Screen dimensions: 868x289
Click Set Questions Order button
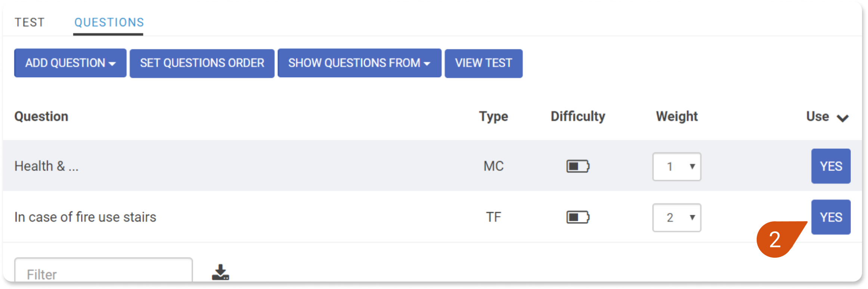click(x=202, y=63)
